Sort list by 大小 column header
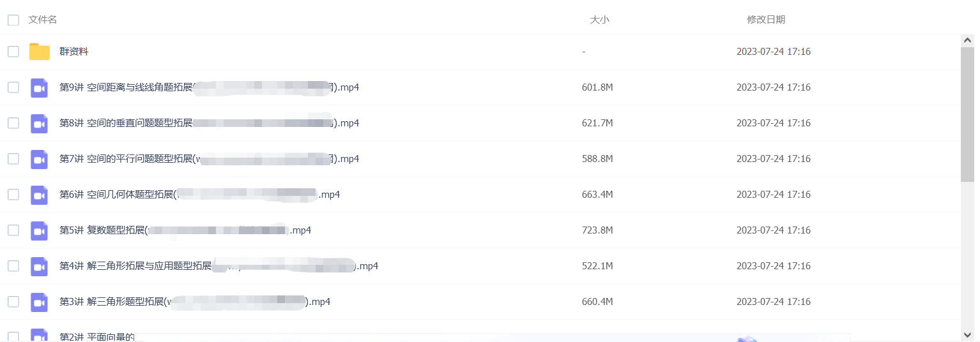Screen dimensions: 980x342 tap(599, 20)
